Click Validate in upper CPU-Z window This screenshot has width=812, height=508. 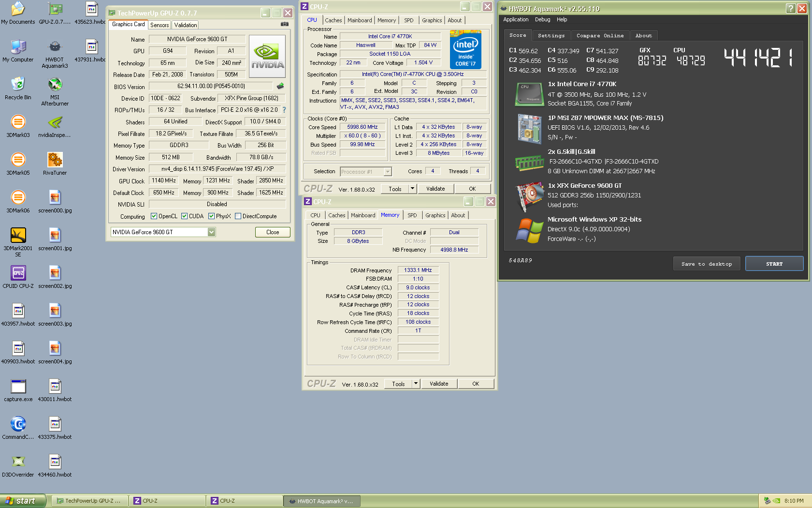pyautogui.click(x=435, y=189)
